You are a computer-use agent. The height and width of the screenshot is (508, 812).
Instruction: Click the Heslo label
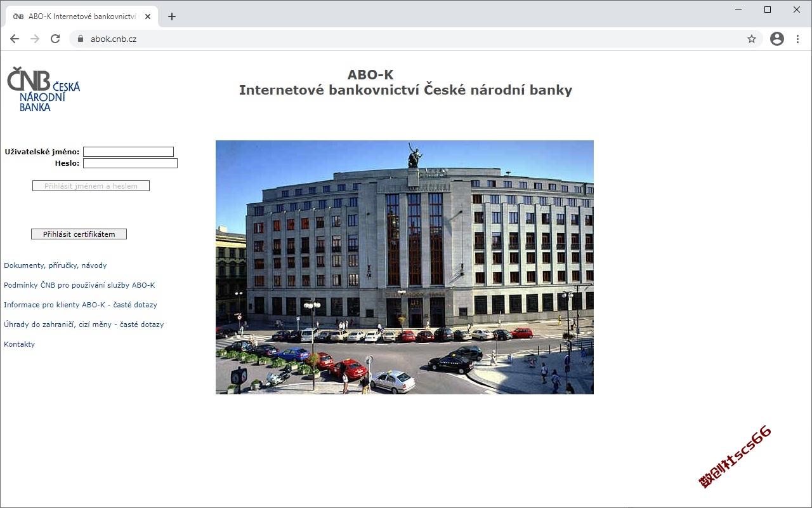[x=67, y=163]
